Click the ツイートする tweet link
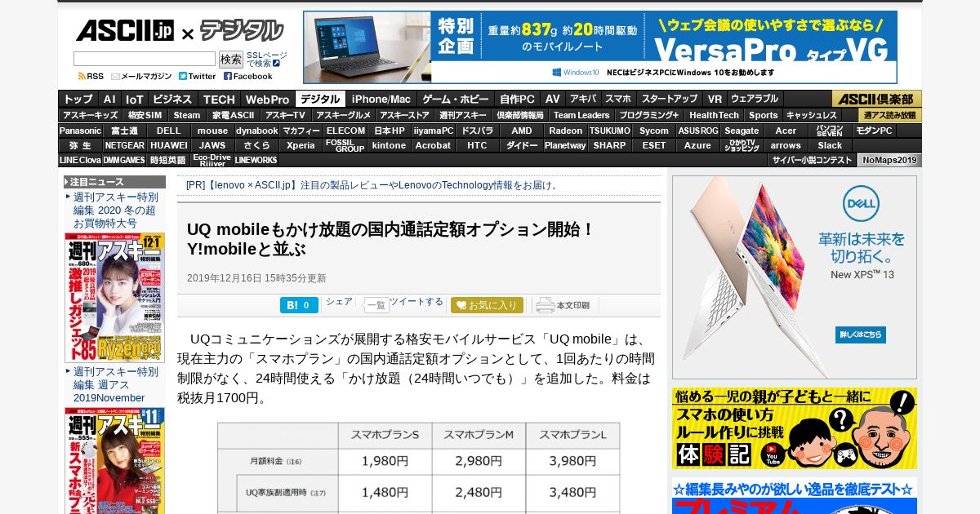 [x=416, y=302]
